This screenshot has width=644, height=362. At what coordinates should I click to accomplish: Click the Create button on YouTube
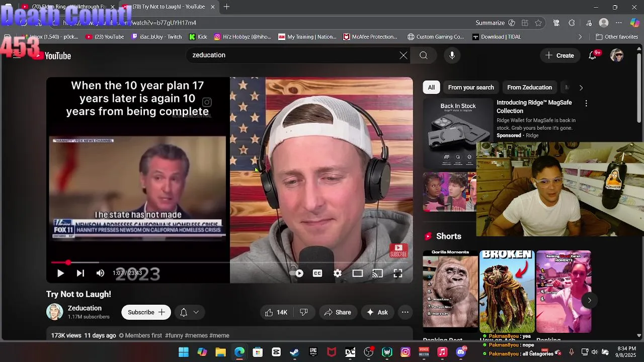coord(559,55)
